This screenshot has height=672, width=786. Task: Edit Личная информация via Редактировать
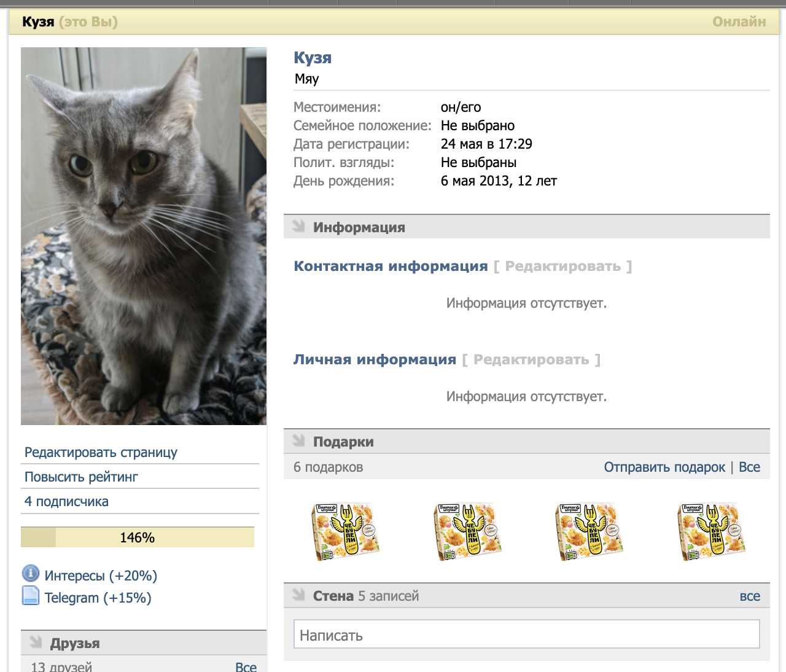pyautogui.click(x=531, y=359)
